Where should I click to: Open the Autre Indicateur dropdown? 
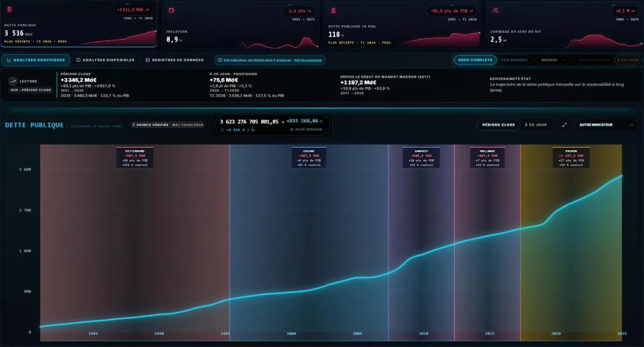[x=606, y=124]
